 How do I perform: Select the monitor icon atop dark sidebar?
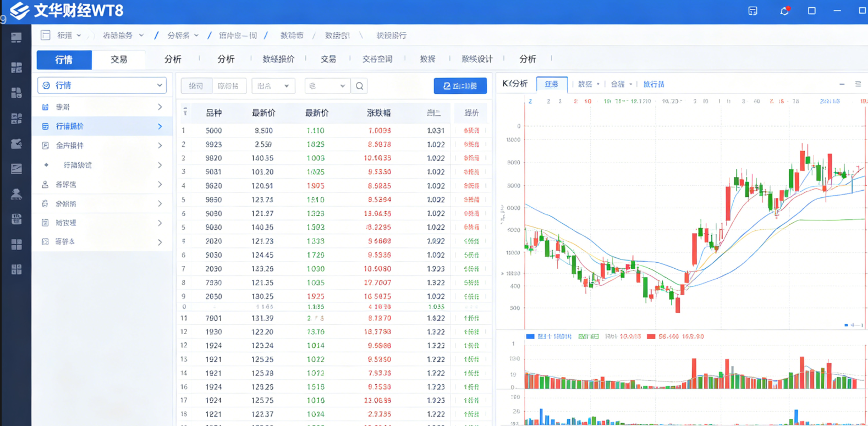17,37
